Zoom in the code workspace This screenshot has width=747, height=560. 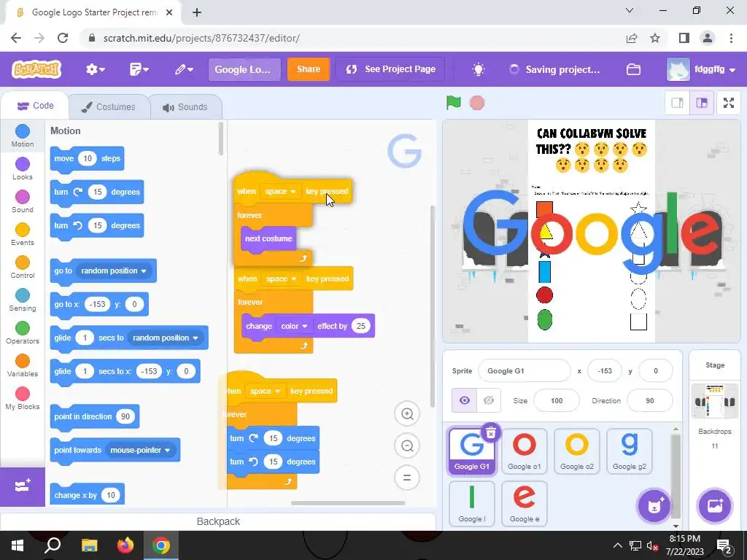tap(407, 414)
